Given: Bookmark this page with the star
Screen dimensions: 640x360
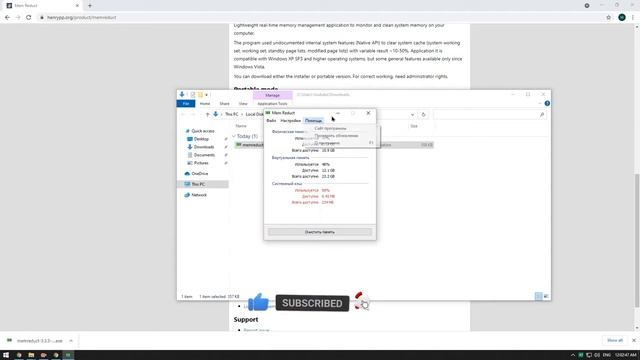Looking at the screenshot, I should tap(609, 18).
